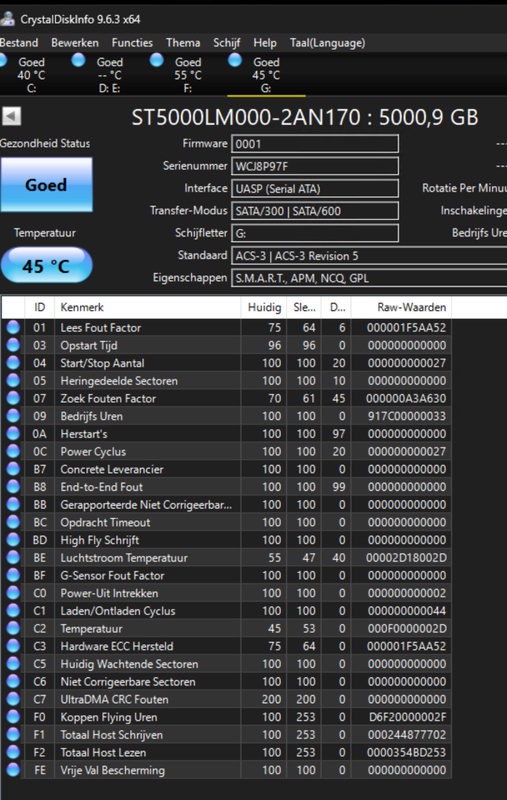Click the CrystalDiskInfo app icon in title bar

pos(7,19)
